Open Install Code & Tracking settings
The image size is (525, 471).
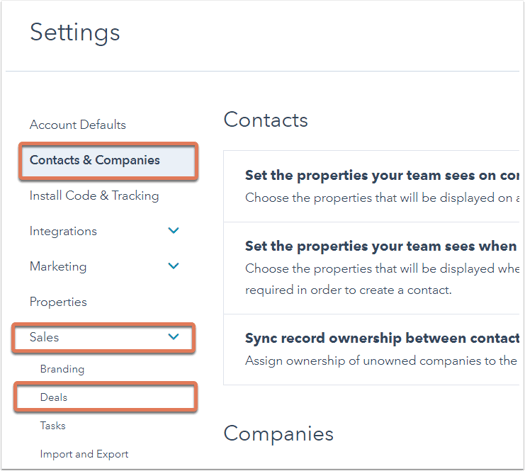pos(94,195)
